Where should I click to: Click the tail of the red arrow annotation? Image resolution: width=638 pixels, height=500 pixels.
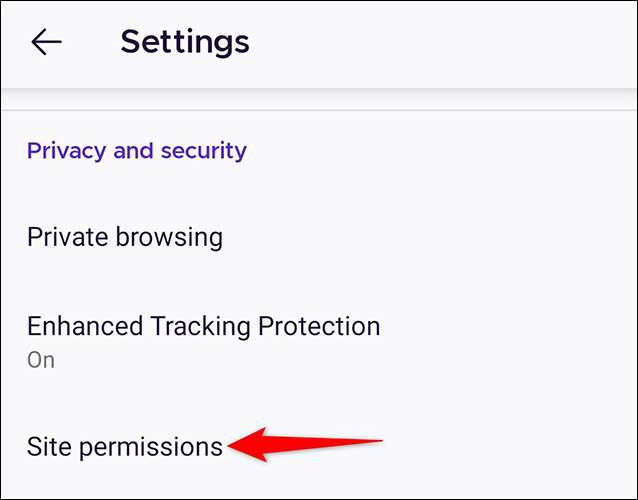(378, 440)
